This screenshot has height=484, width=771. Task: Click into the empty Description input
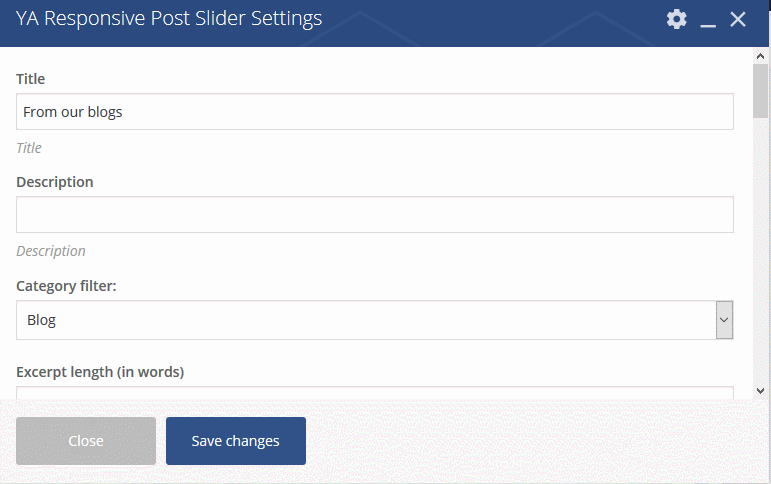[x=375, y=214]
